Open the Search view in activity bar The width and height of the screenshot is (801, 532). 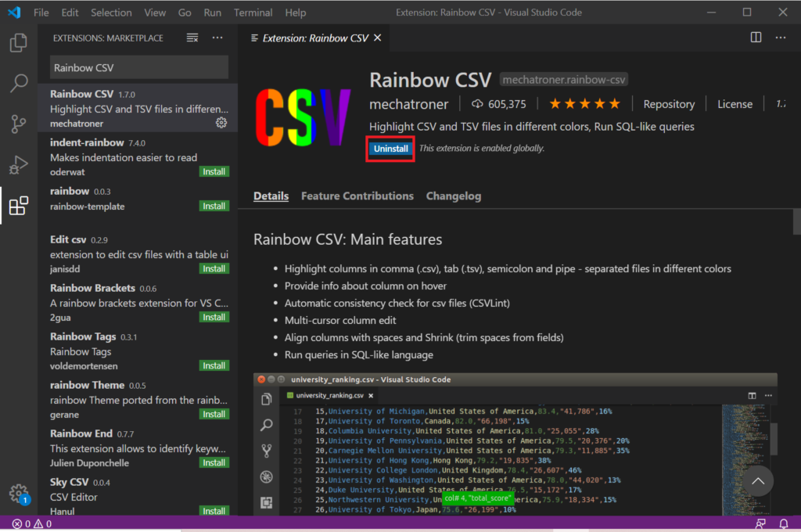19,83
